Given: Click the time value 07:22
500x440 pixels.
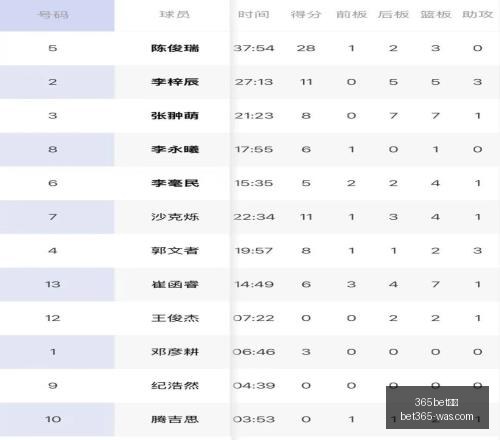Looking at the screenshot, I should [254, 318].
